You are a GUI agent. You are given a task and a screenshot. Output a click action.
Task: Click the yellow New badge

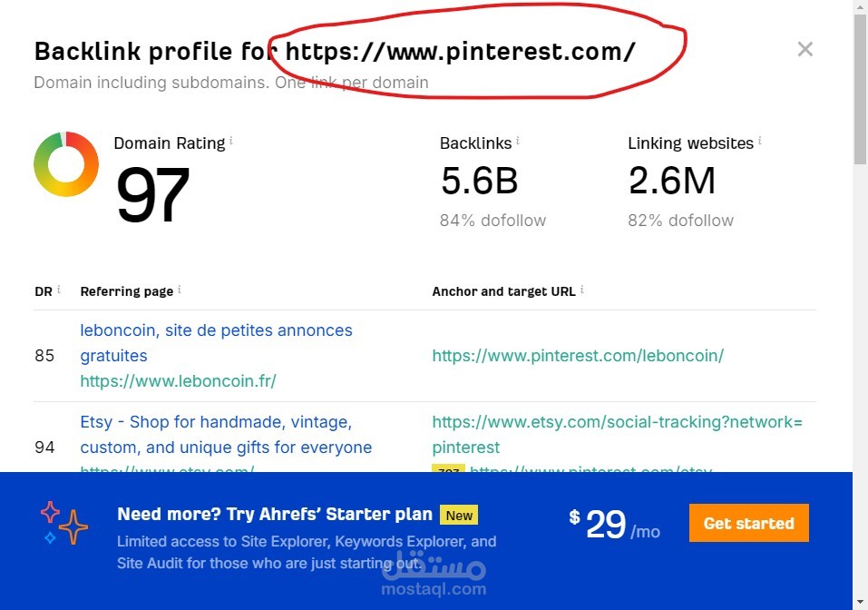[459, 516]
